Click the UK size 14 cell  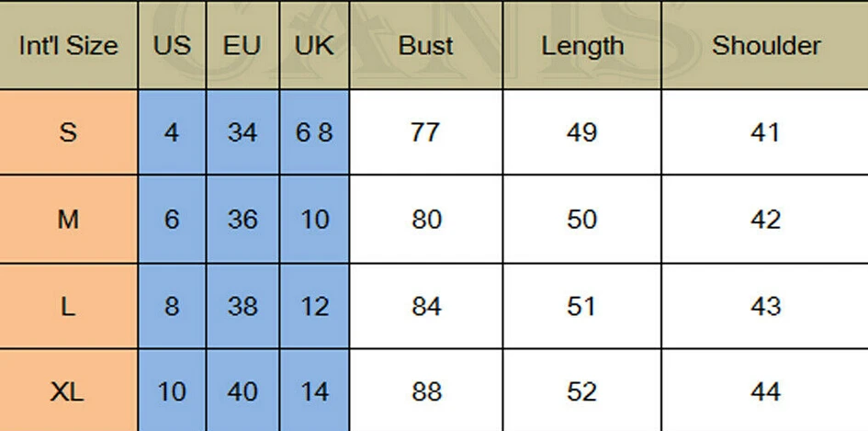pos(314,391)
